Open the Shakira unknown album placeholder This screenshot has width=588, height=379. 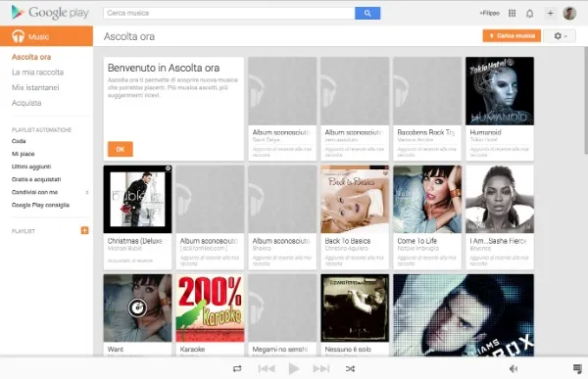[282, 200]
